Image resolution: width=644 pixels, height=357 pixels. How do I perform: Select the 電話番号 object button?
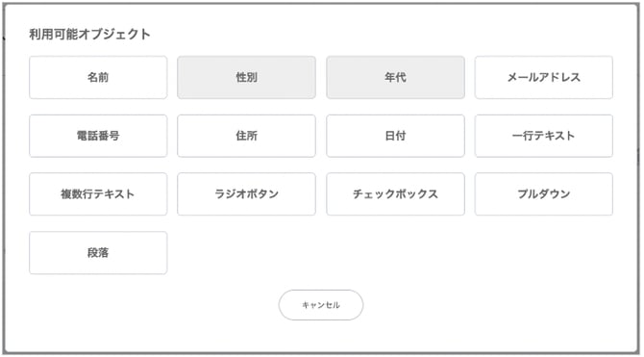click(98, 136)
